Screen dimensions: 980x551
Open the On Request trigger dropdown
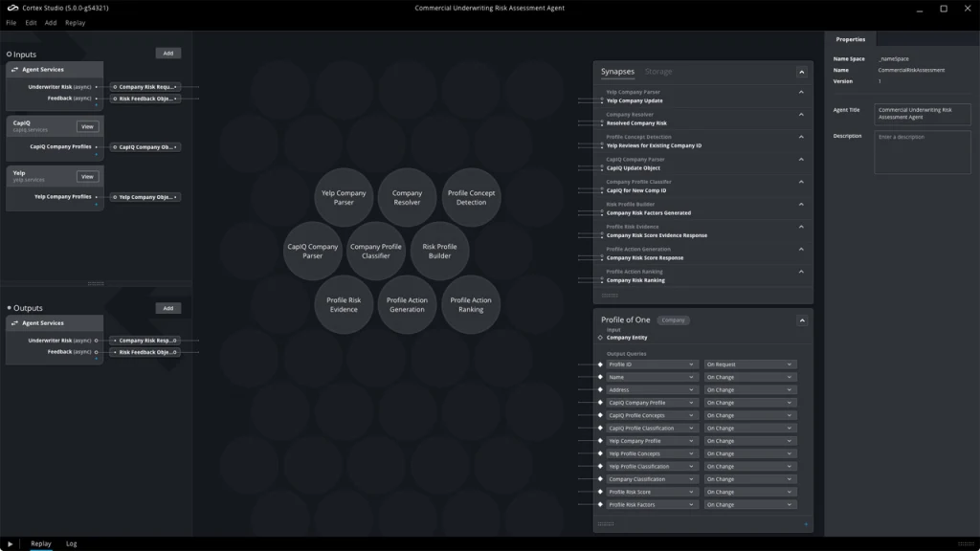point(749,364)
